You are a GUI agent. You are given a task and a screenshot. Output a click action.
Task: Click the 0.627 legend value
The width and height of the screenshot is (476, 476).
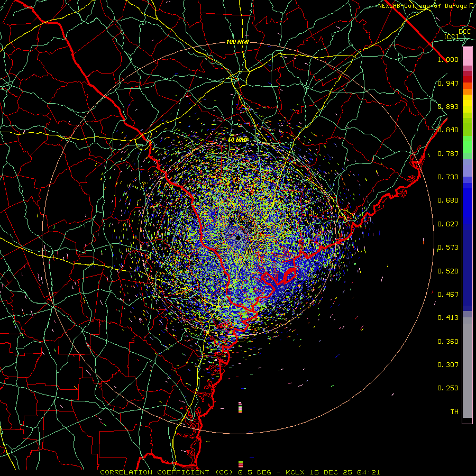(448, 224)
